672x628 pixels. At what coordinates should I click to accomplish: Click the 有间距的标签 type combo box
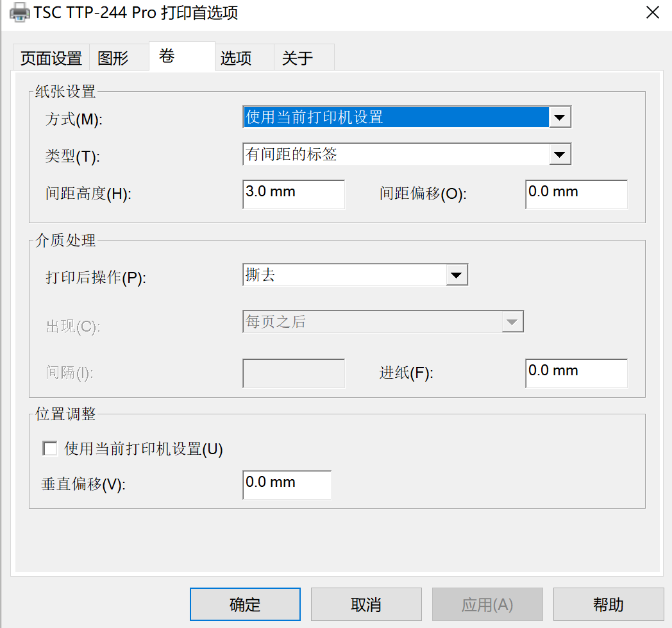(x=396, y=155)
